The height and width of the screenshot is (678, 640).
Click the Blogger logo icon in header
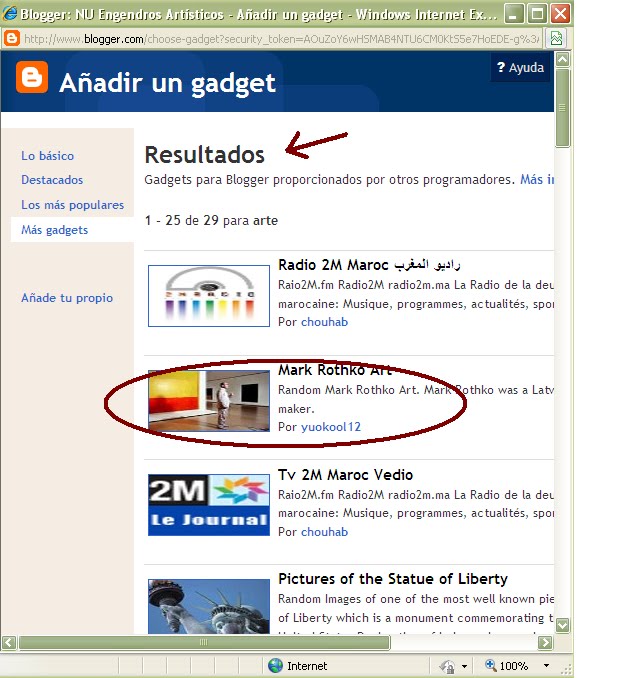(x=32, y=77)
